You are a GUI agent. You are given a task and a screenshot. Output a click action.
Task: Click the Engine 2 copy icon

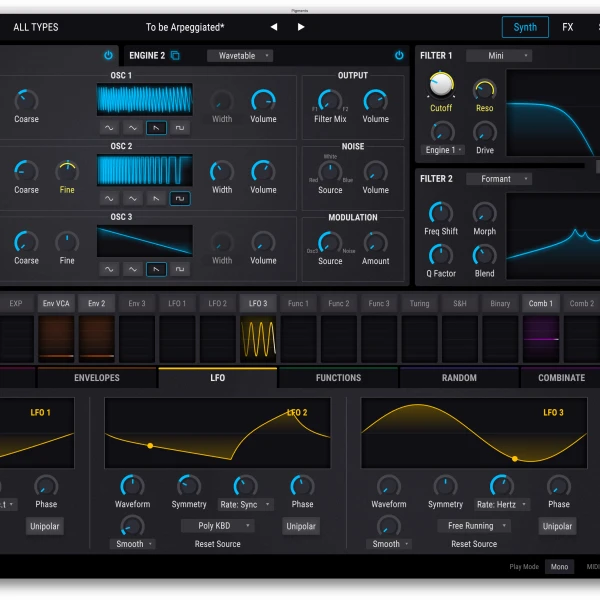(x=176, y=56)
